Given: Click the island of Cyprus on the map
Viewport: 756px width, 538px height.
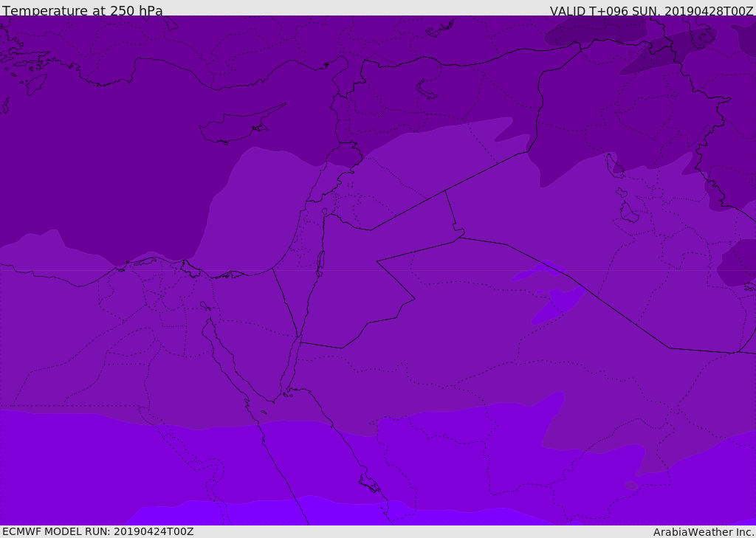Looking at the screenshot, I should [x=241, y=125].
